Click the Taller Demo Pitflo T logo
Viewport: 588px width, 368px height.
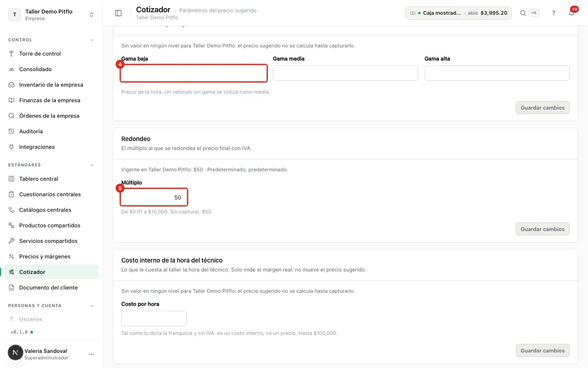click(15, 15)
